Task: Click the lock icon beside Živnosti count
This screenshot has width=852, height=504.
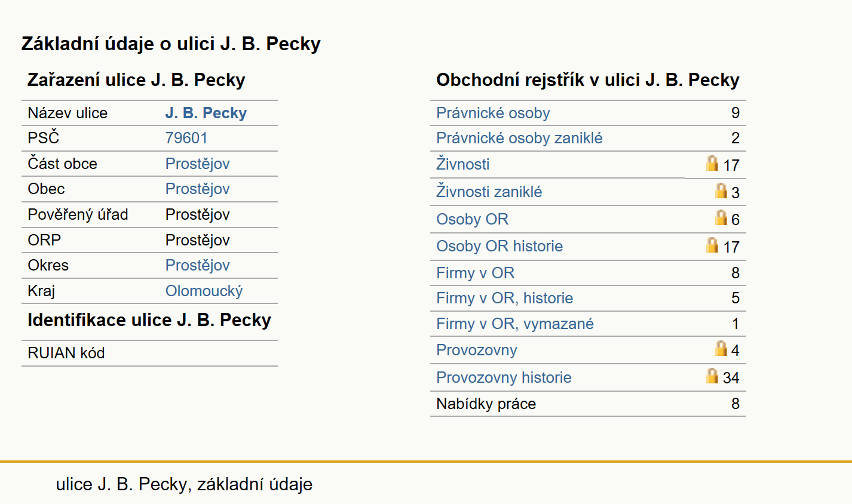Action: [712, 163]
